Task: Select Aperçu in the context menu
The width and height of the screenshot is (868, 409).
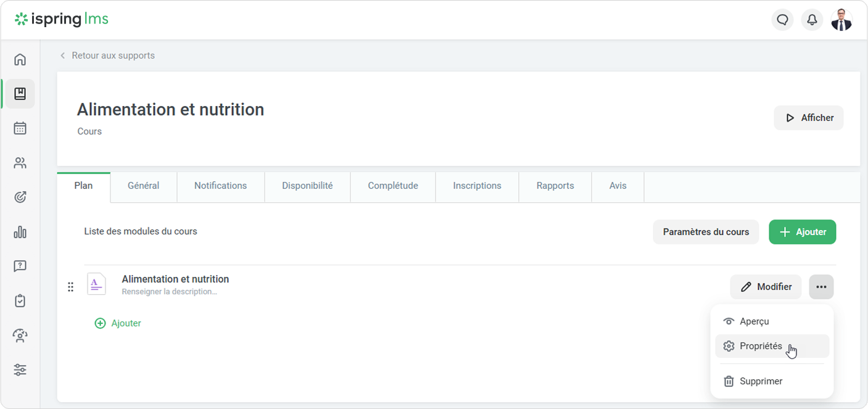Action: tap(754, 321)
